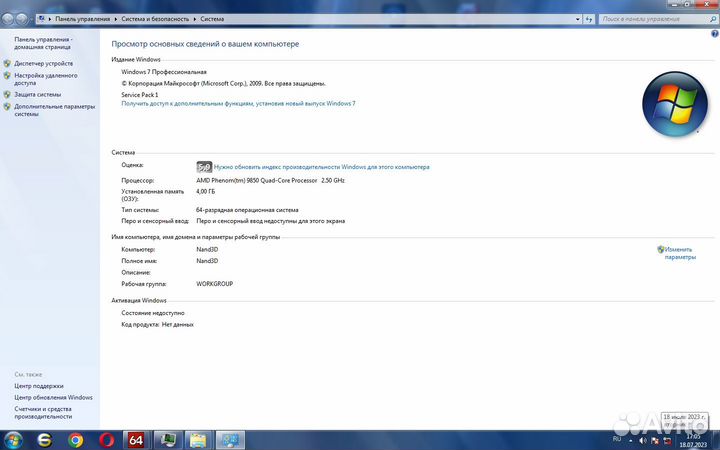Image resolution: width=720 pixels, height=450 pixels.
Task: Select the active Control Panel System taskbar button
Action: [x=230, y=440]
